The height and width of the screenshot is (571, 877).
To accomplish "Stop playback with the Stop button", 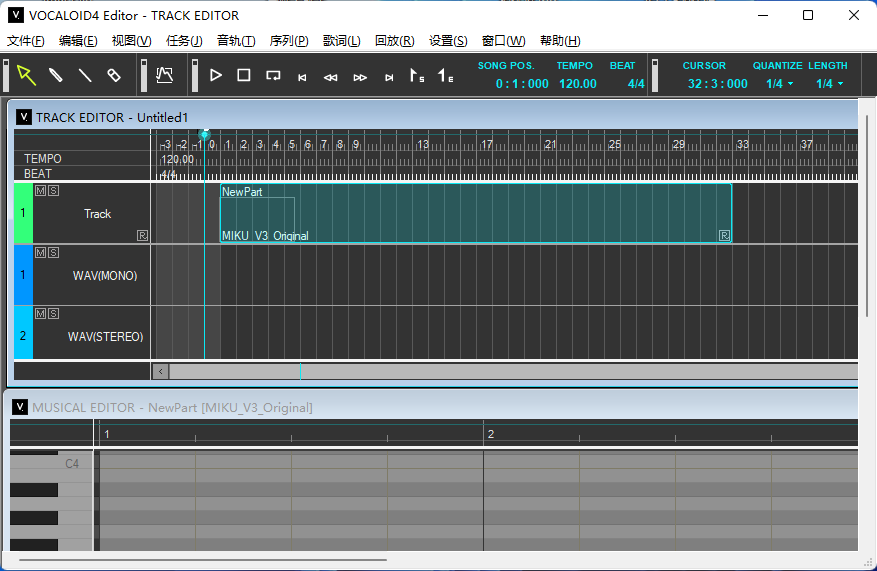I will (244, 75).
